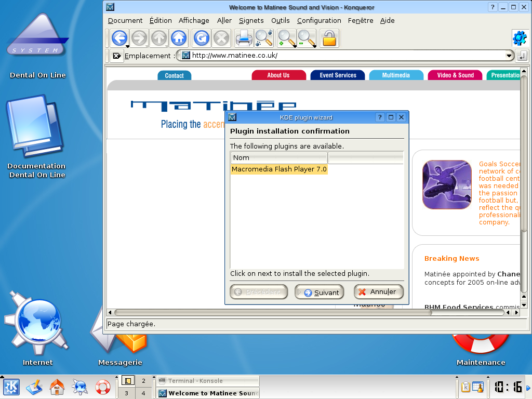Switch to the Video & Sound tab on the webpage
This screenshot has height=399, width=532.
coord(455,75)
